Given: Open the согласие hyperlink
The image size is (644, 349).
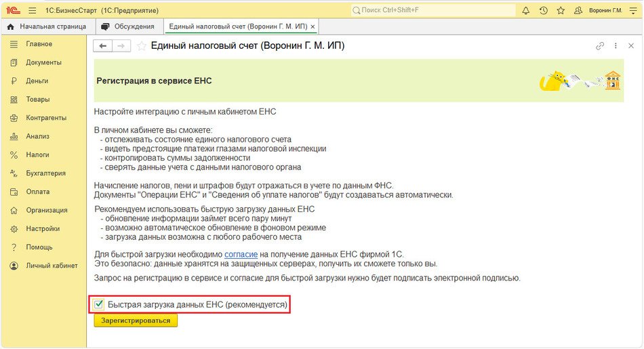Looking at the screenshot, I should [241, 255].
